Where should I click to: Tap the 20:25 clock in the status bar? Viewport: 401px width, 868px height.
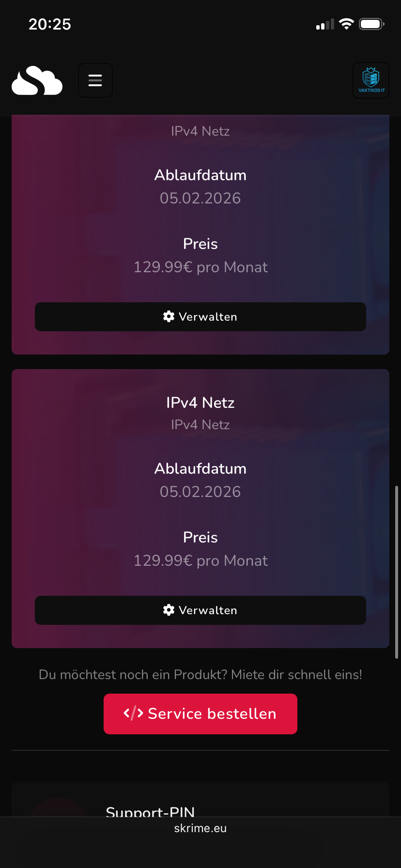point(50,24)
